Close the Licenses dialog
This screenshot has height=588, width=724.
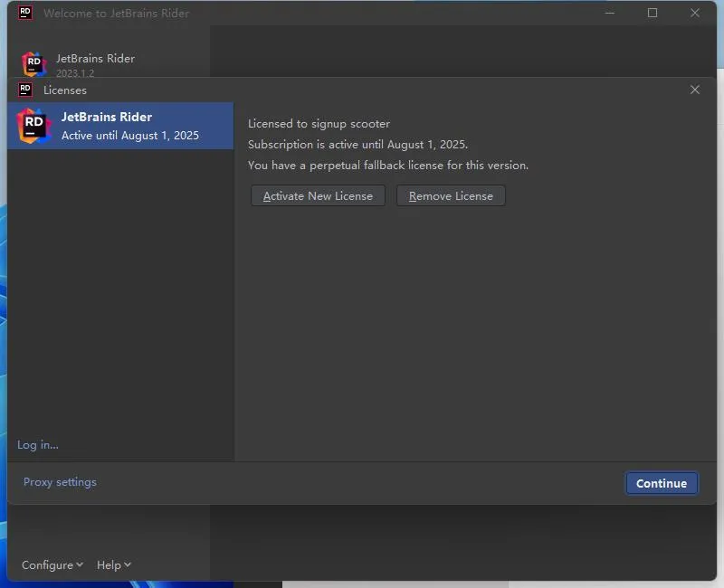[694, 90]
